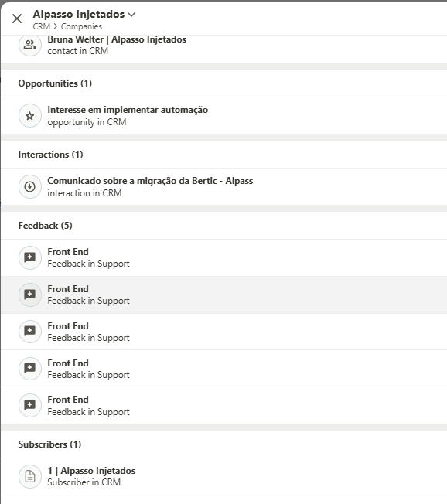This screenshot has height=504, width=447.
Task: Expand the Alpasso Injetados title dropdown
Action: [x=131, y=15]
